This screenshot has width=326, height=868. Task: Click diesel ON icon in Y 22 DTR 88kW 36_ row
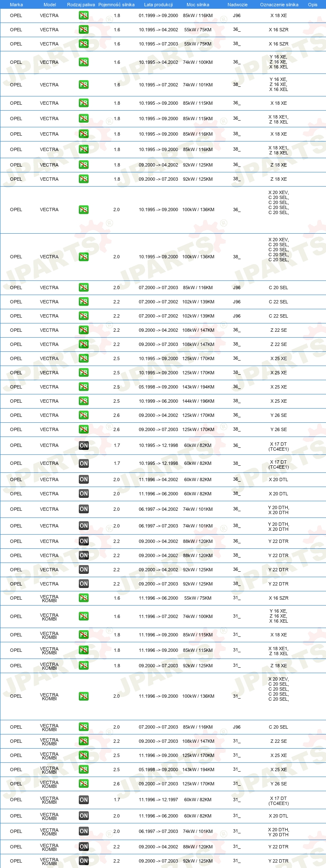click(84, 541)
